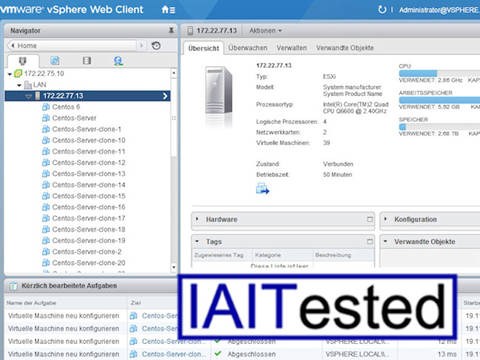The image size is (480, 360).
Task: Select Centos-Server-clone-10 in the tree
Action: point(89,140)
